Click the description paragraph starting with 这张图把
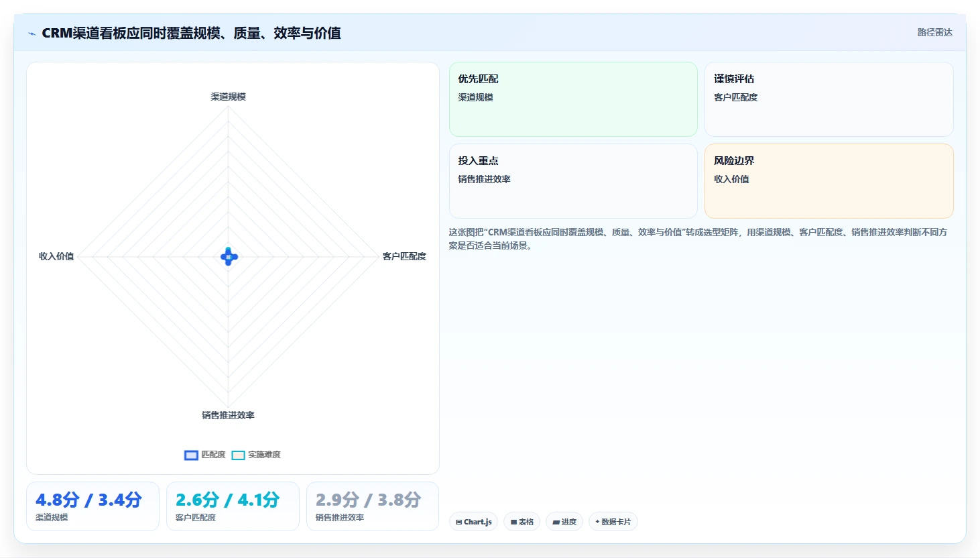980x558 pixels. coord(698,239)
